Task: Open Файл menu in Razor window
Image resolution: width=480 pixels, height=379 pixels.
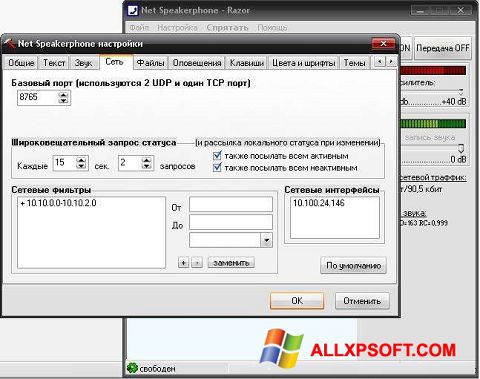Action: 139,27
